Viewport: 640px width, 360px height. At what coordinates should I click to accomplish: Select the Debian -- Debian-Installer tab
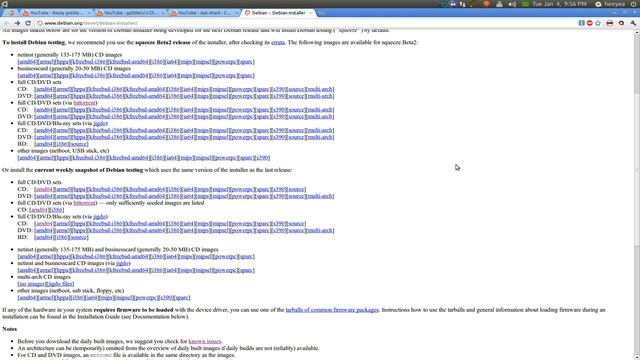click(x=278, y=13)
